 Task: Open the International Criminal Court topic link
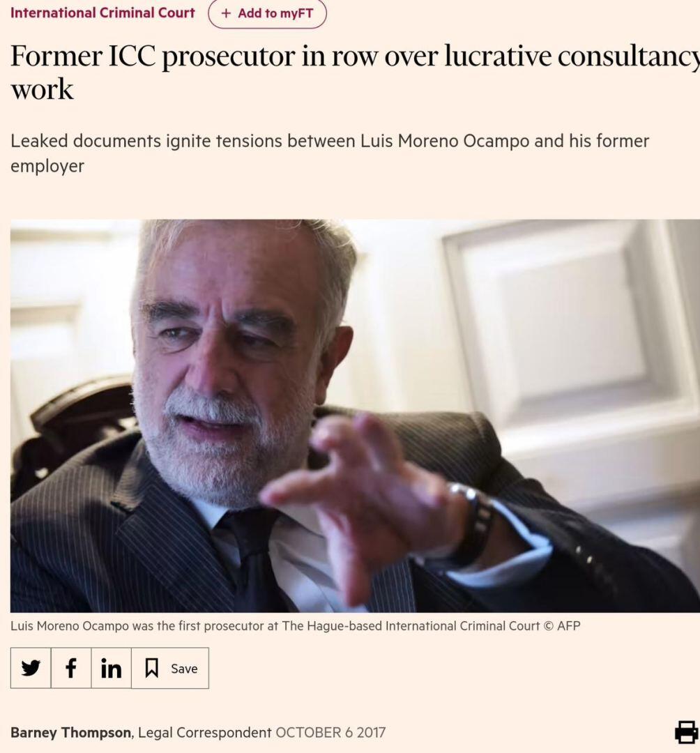(x=102, y=13)
